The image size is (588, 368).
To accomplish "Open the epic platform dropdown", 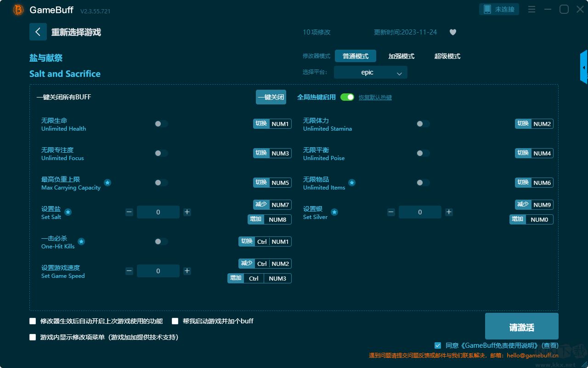I will pyautogui.click(x=371, y=72).
